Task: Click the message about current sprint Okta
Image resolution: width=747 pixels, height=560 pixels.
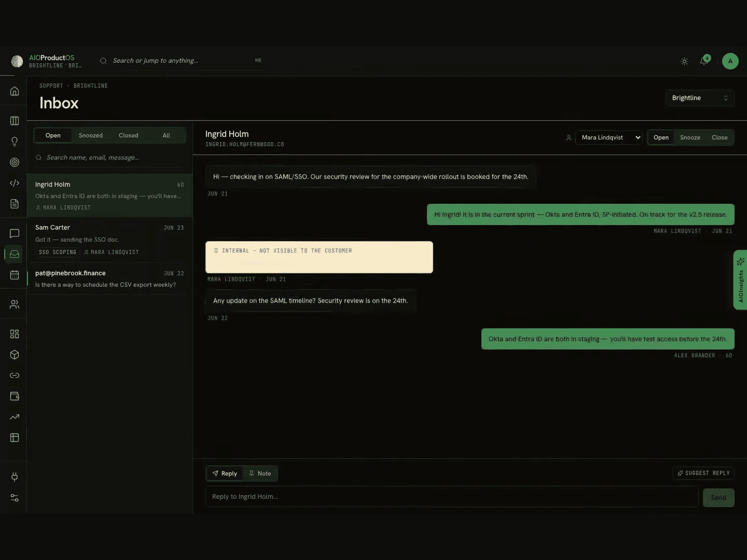Action: tap(580, 215)
